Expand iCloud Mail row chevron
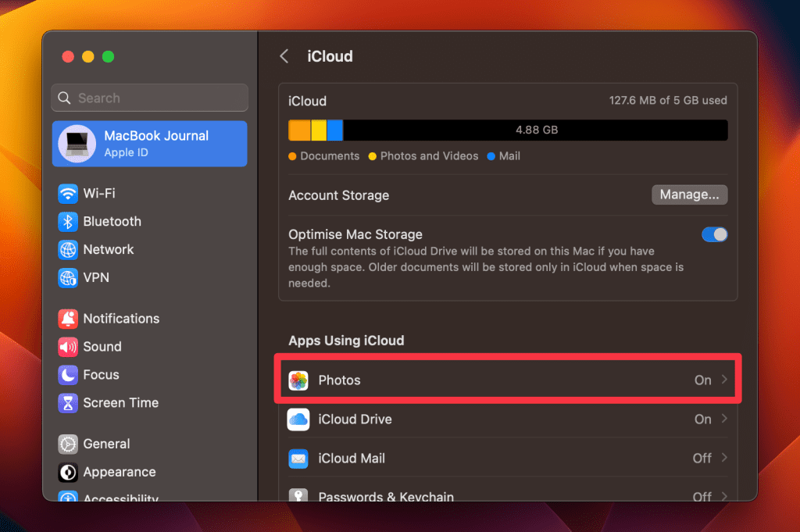 (x=724, y=458)
